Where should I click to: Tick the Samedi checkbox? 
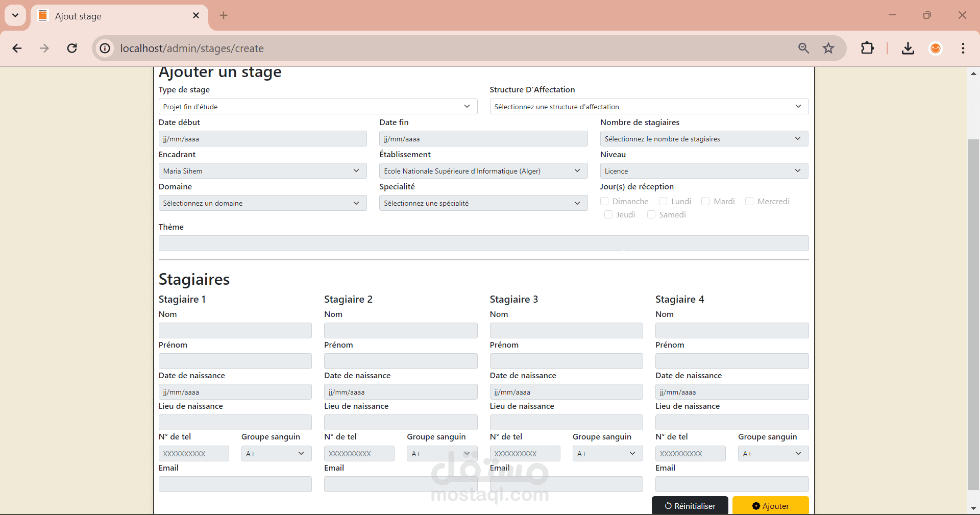[x=651, y=215]
